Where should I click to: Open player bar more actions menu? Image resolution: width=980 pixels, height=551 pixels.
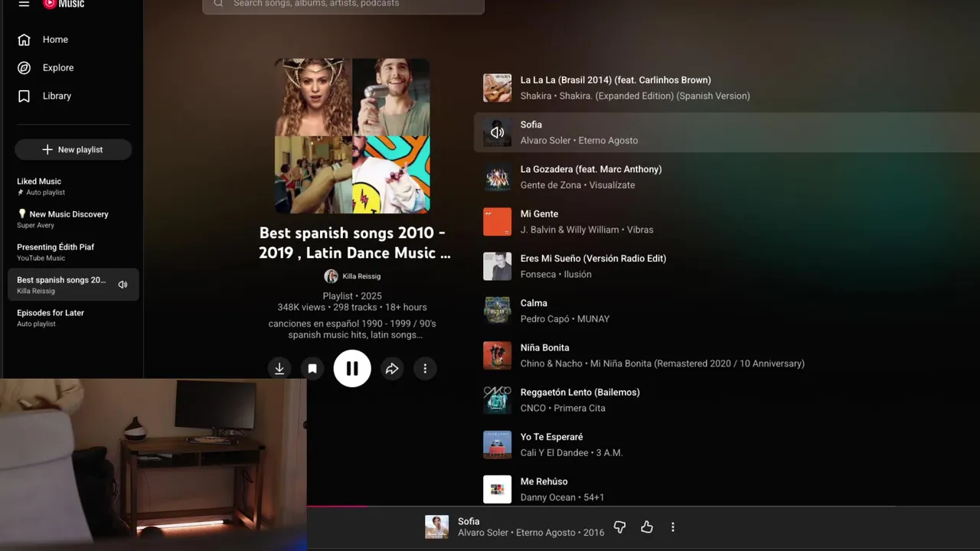[x=673, y=527]
